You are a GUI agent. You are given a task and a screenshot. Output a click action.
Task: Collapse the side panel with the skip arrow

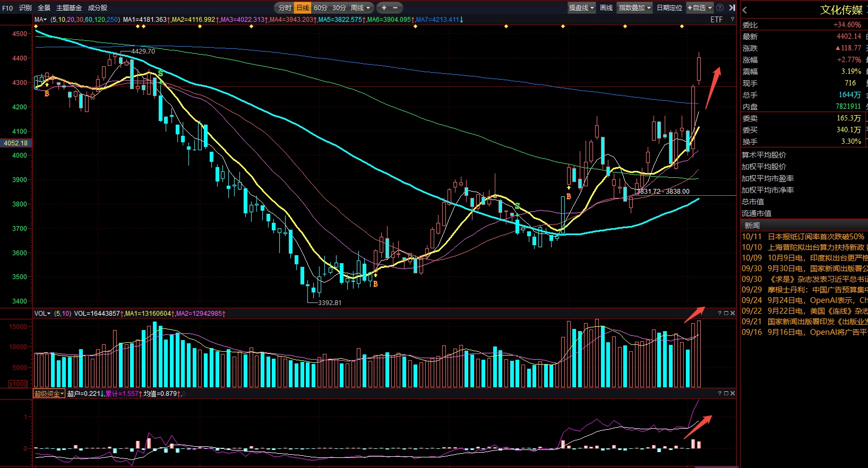pos(732,8)
